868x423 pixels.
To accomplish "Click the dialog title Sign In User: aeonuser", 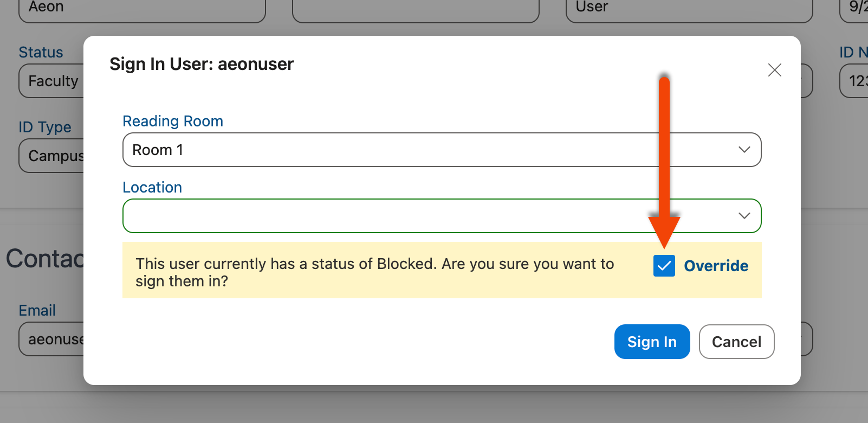I will pos(202,64).
